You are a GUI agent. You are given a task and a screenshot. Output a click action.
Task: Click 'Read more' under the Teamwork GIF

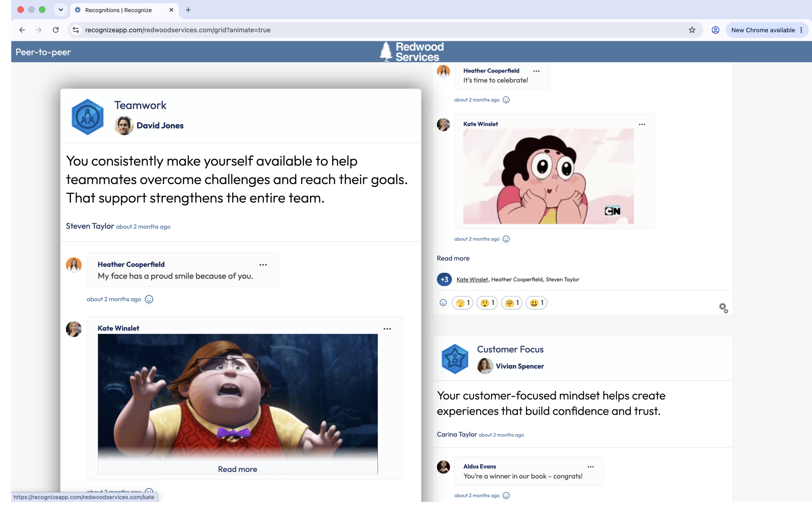coord(237,469)
